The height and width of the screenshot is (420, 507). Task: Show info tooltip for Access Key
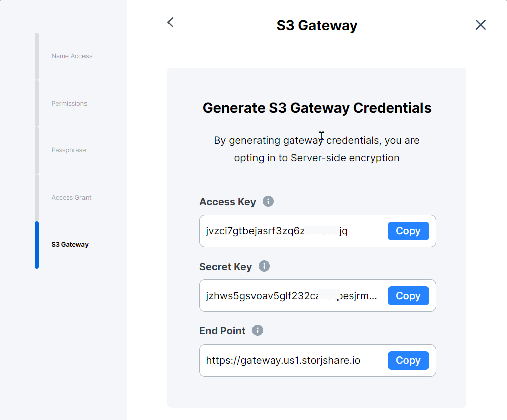[268, 201]
